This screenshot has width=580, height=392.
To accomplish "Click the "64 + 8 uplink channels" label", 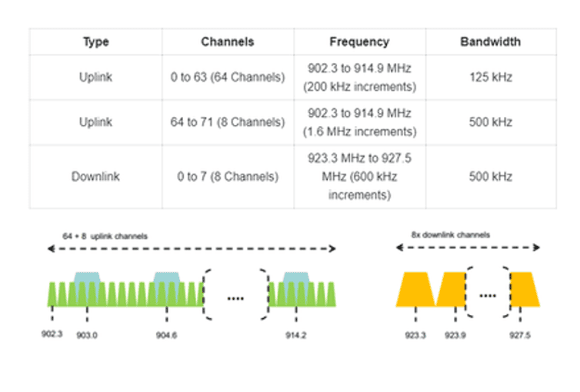I will pos(105,235).
